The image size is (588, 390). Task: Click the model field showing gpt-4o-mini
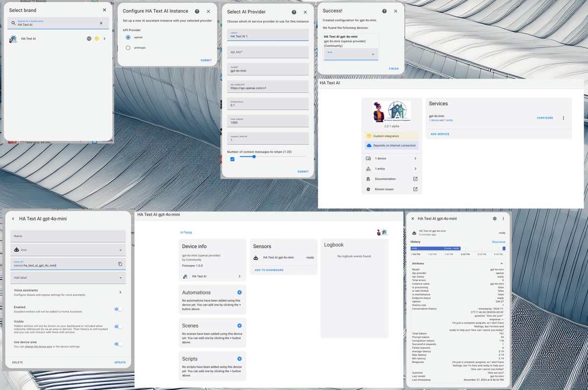pyautogui.click(x=268, y=69)
